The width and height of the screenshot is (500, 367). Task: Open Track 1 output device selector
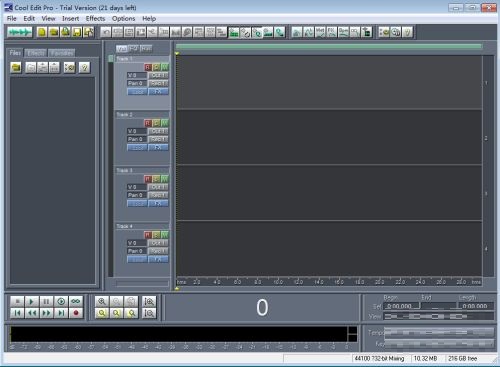tap(158, 75)
